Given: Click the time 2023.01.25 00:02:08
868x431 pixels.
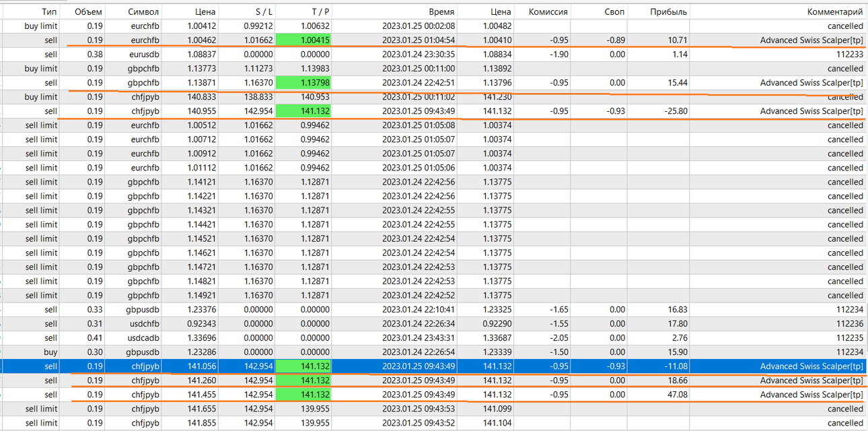Looking at the screenshot, I should click(x=419, y=26).
